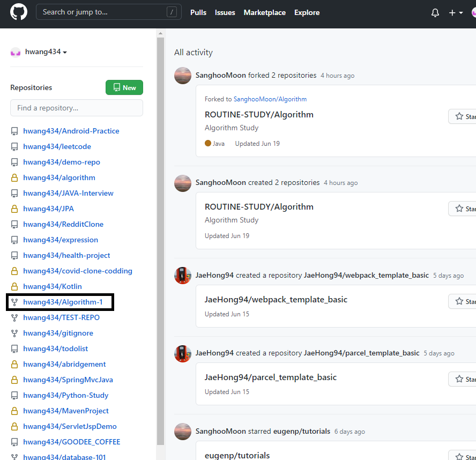Screen dimensions: 476x460
Task: Click repo icon beside hwang434/GOODEE_COFFEE
Action: point(14,442)
